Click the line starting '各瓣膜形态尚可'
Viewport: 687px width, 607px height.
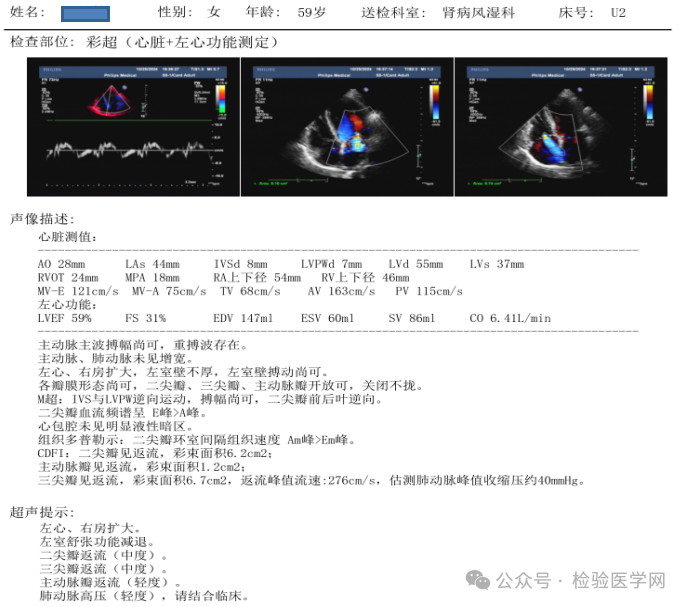pos(231,386)
